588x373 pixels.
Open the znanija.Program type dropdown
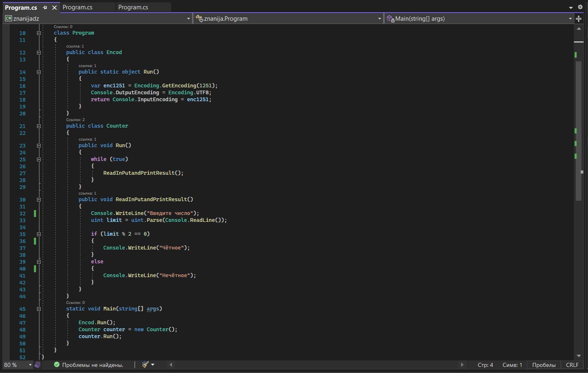pos(288,19)
